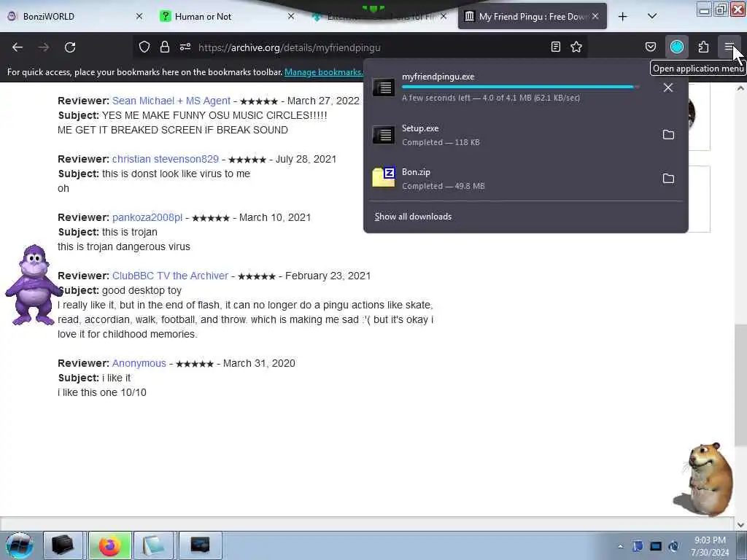Go back to the previous page
The image size is (747, 560).
pos(18,47)
